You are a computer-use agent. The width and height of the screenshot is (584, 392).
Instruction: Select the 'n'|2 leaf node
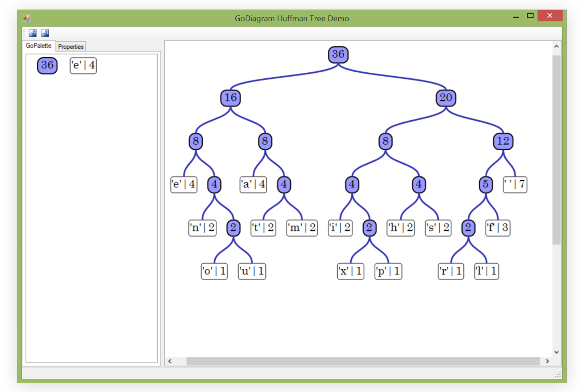(x=202, y=228)
